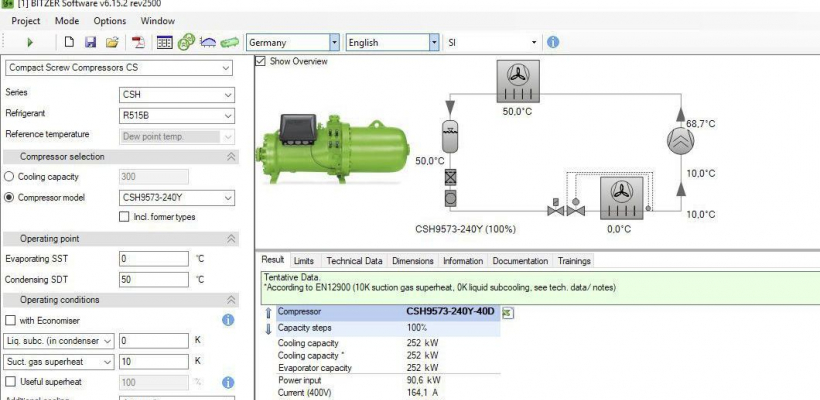Image resolution: width=820 pixels, height=400 pixels.
Task: Open the Suct. gas superheat dropdown
Action: [59, 362]
